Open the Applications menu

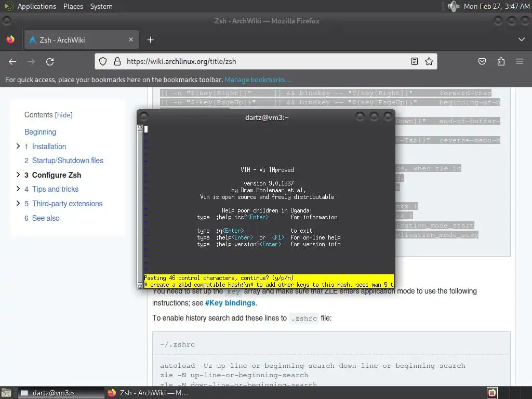click(37, 6)
